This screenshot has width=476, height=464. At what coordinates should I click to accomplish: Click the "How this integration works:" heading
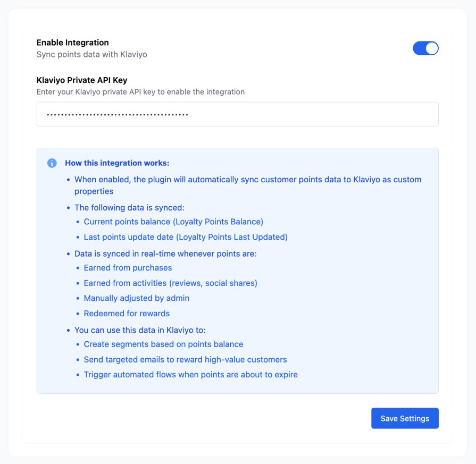point(117,163)
